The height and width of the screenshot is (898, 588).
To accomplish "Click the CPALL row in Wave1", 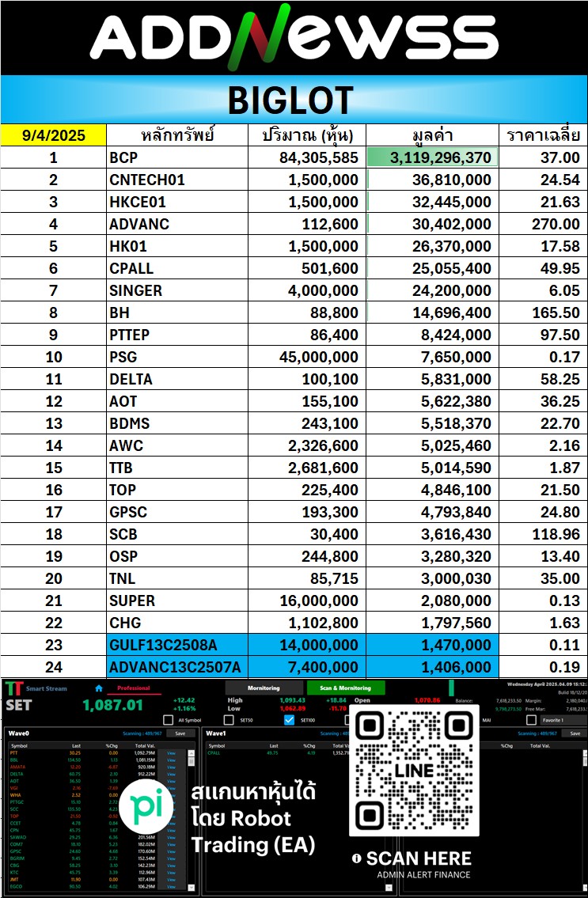I will point(275,753).
